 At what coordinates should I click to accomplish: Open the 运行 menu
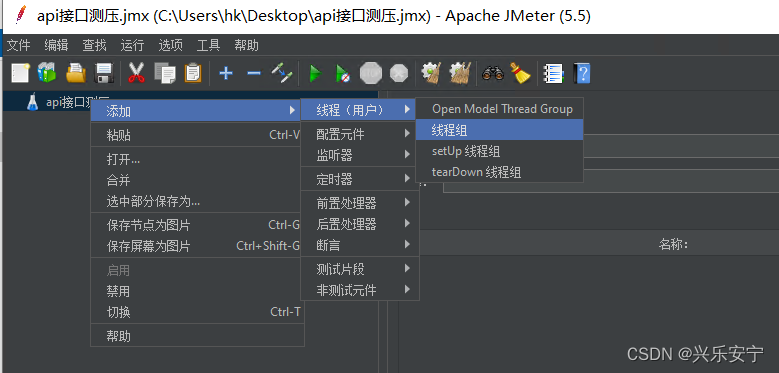(x=132, y=46)
